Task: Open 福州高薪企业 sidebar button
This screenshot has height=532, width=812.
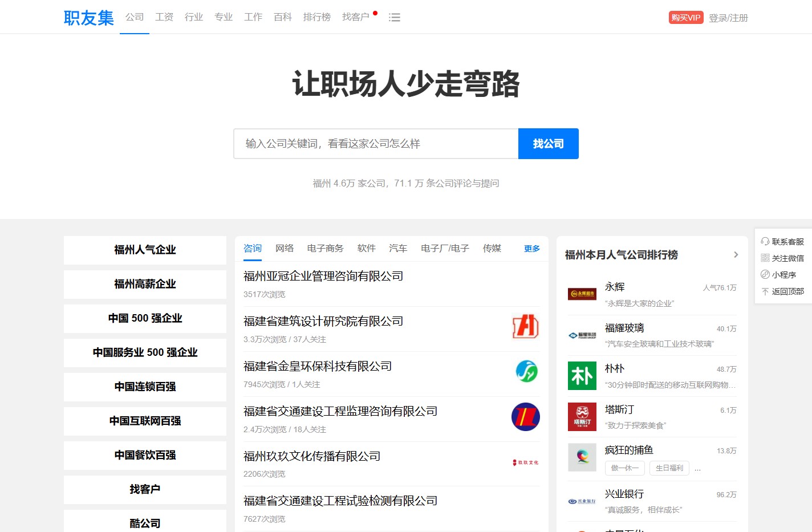Action: click(x=145, y=284)
